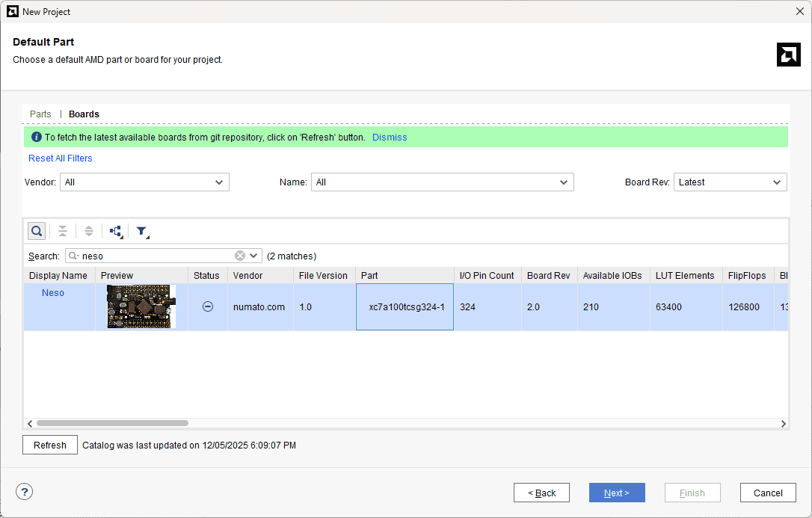Open the Board Rev dropdown

tap(730, 182)
